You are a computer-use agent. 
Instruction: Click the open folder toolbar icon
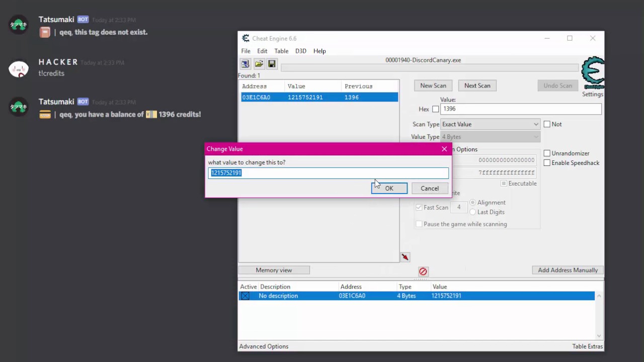click(x=259, y=64)
